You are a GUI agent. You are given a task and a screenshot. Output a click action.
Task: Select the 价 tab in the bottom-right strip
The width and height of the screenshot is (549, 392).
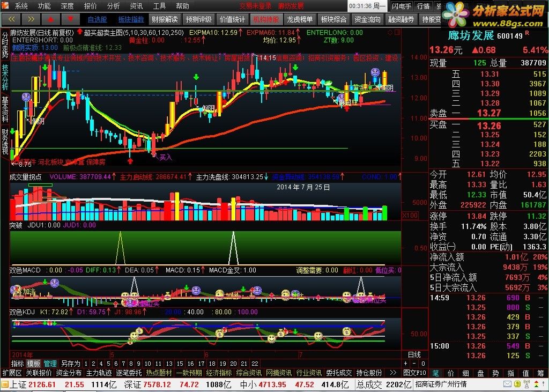click(x=451, y=373)
